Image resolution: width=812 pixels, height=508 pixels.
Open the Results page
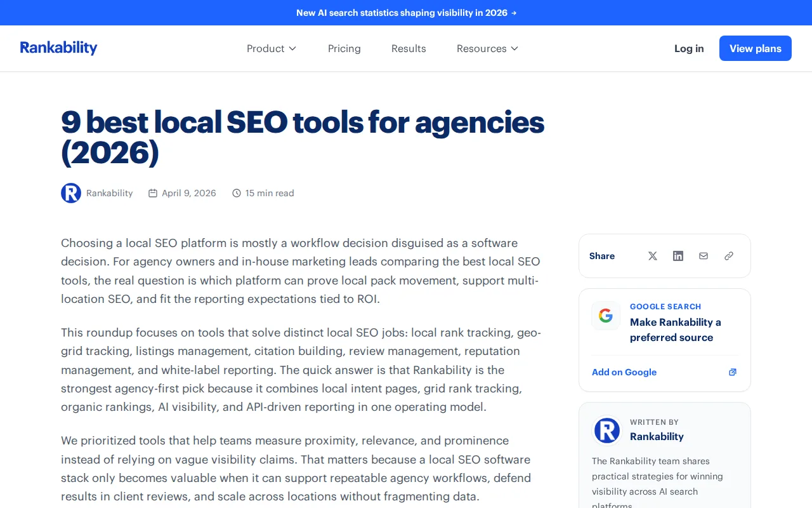(x=409, y=48)
